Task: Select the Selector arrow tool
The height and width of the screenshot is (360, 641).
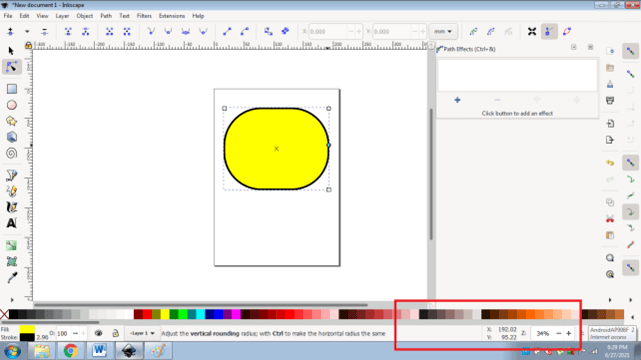Action: [x=11, y=51]
